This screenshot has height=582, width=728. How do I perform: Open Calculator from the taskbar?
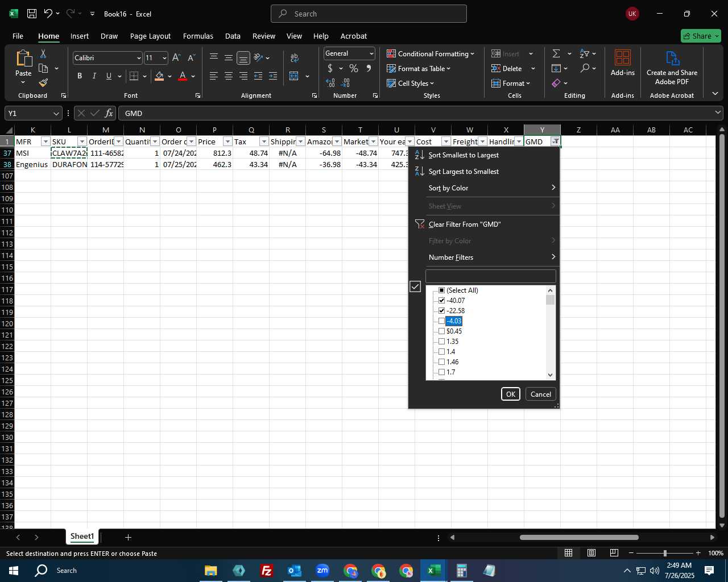pos(461,571)
